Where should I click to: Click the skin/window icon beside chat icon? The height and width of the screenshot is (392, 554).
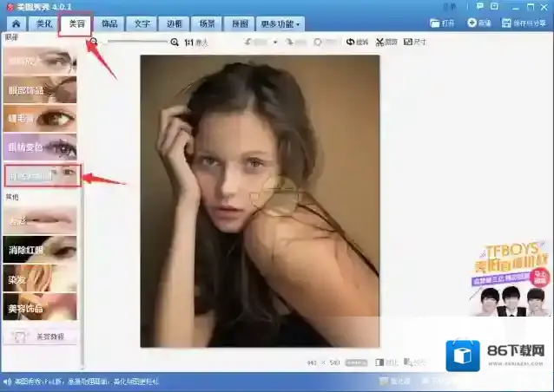(x=495, y=6)
